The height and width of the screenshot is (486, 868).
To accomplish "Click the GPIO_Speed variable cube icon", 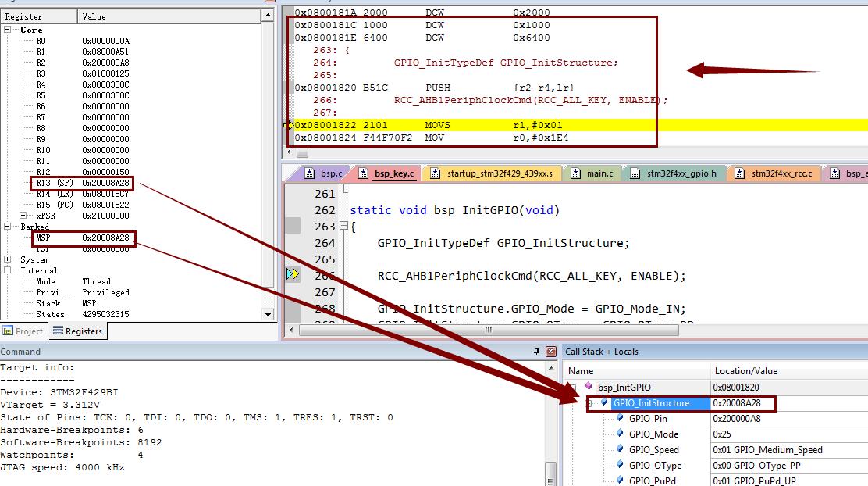I will click(x=620, y=450).
